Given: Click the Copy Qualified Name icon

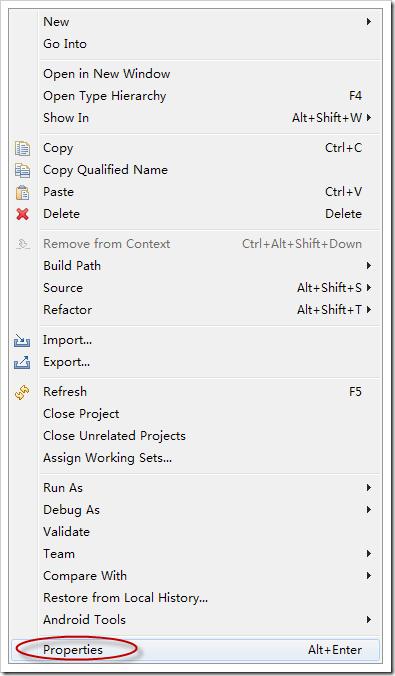Looking at the screenshot, I should [22, 170].
